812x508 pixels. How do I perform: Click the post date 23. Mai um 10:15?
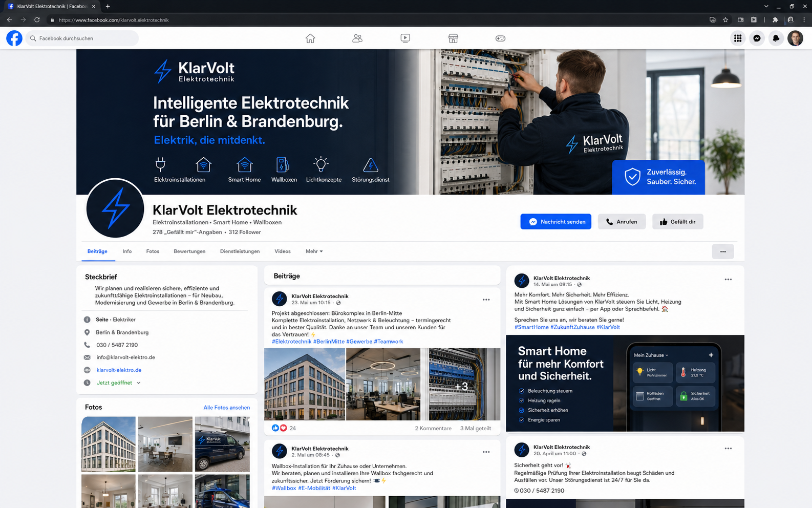click(311, 303)
